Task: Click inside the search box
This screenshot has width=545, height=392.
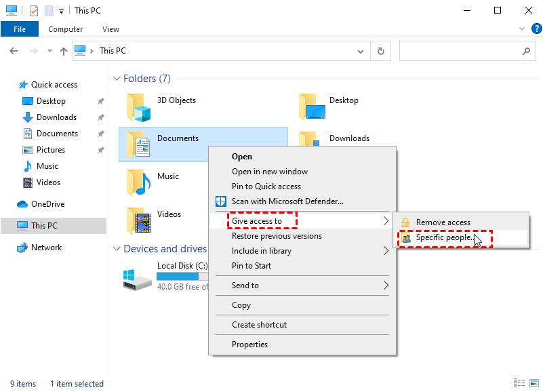Action: coord(460,51)
